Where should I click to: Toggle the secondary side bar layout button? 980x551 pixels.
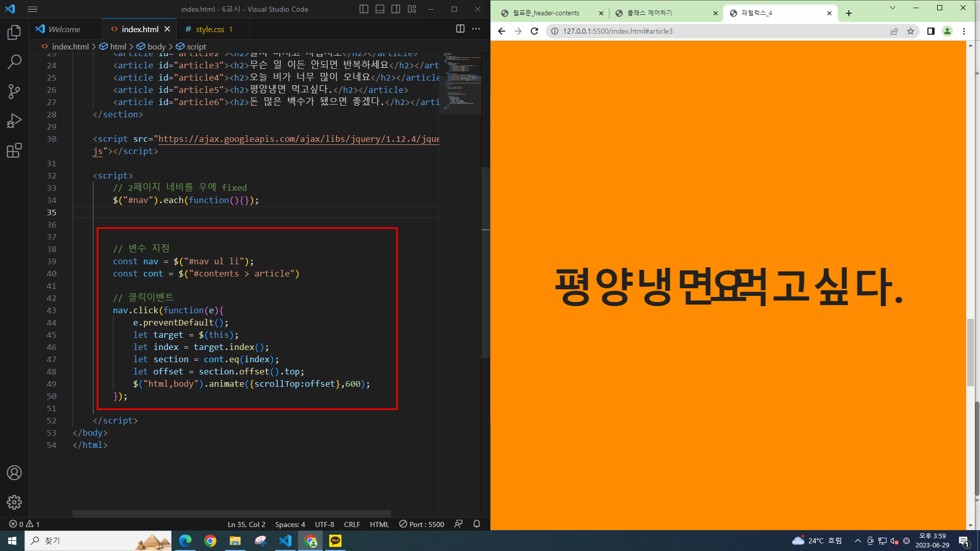(396, 9)
